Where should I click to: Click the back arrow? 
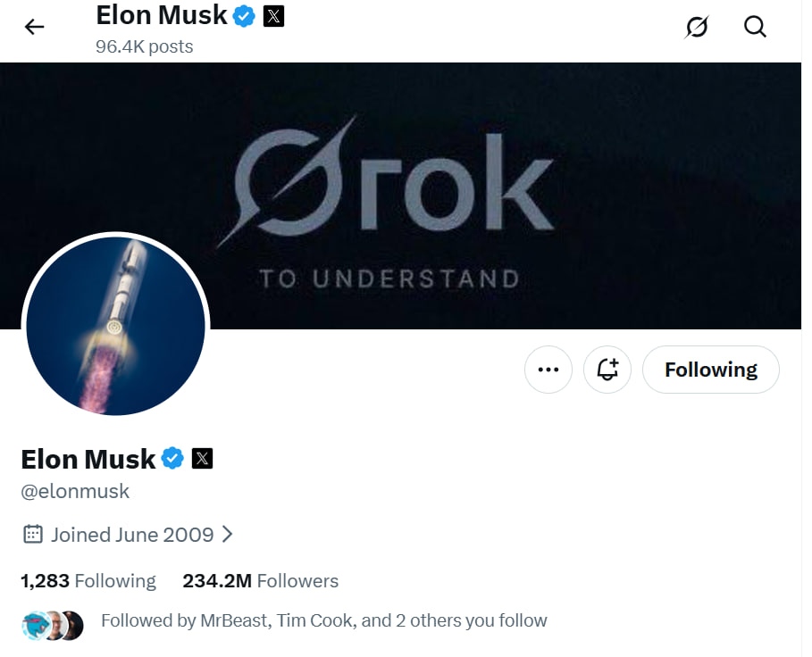tap(34, 27)
